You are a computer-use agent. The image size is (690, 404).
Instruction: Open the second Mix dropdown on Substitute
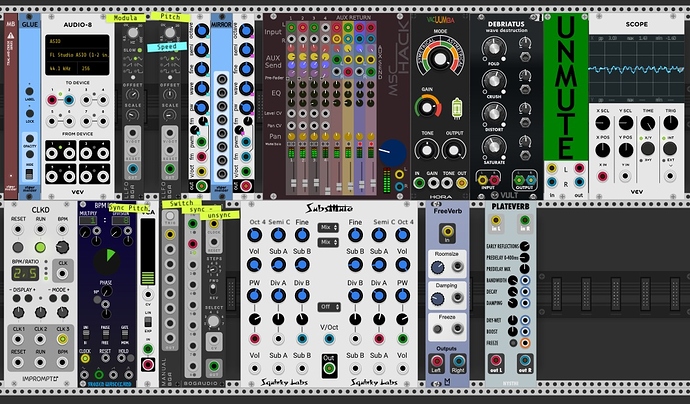[328, 242]
